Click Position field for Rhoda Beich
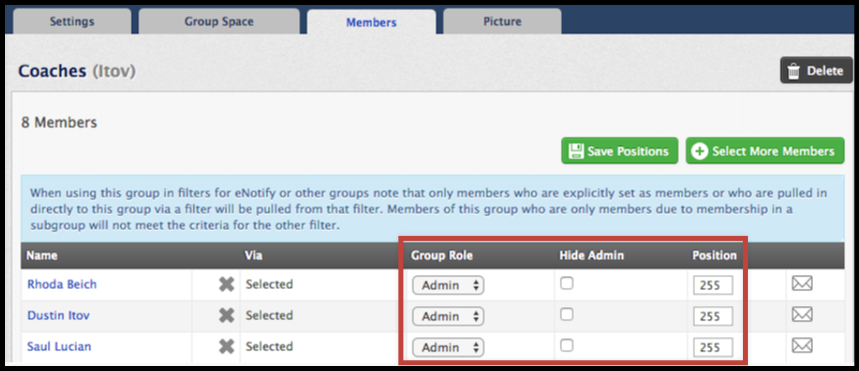The width and height of the screenshot is (859, 371). 713,286
